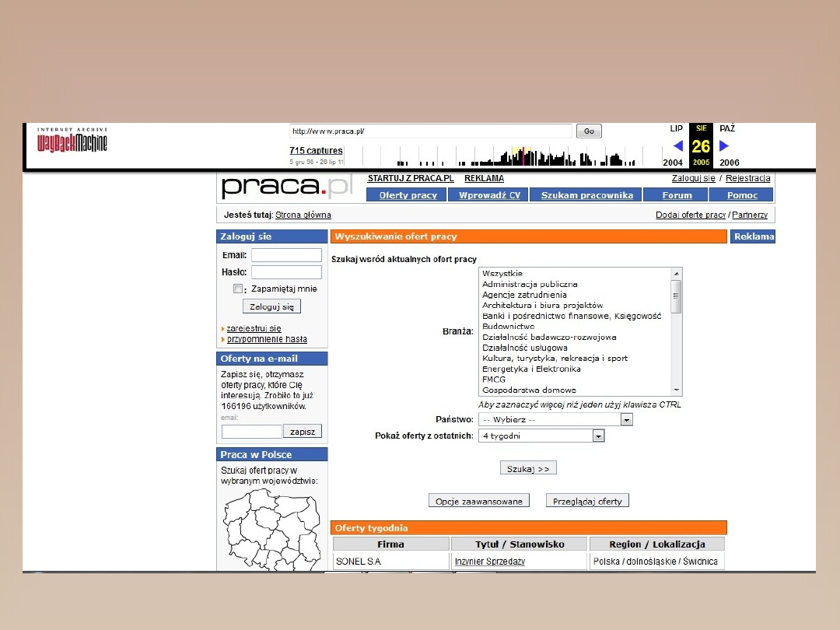Navigate to previous month with the left arrow
Viewport: 840px width, 630px height.
tap(677, 145)
